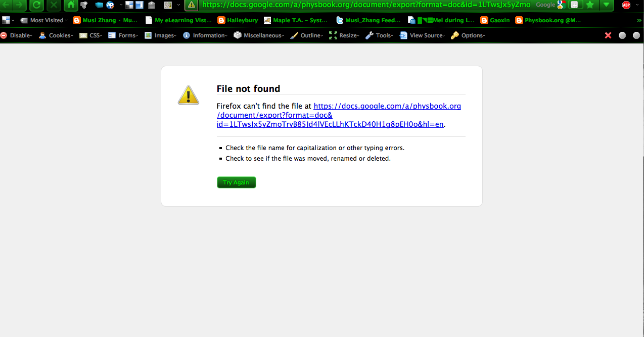Open the Haileybury bookmark
The width and height of the screenshot is (644, 337).
point(238,21)
